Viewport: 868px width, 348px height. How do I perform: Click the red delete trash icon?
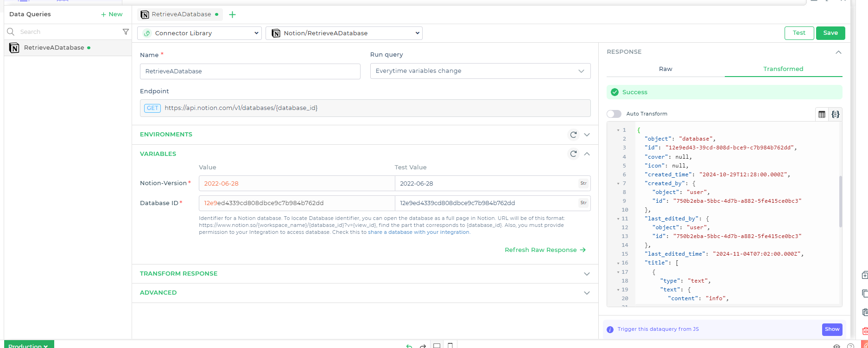[x=865, y=331]
